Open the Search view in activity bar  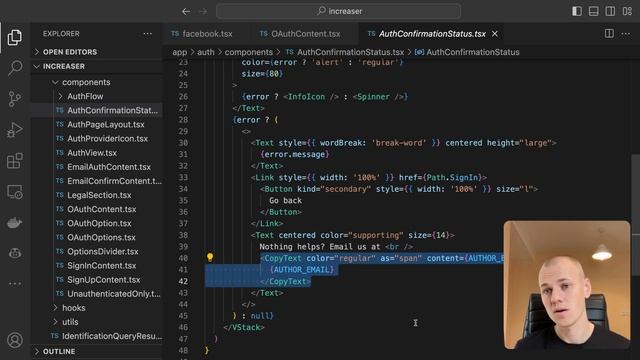click(15, 68)
